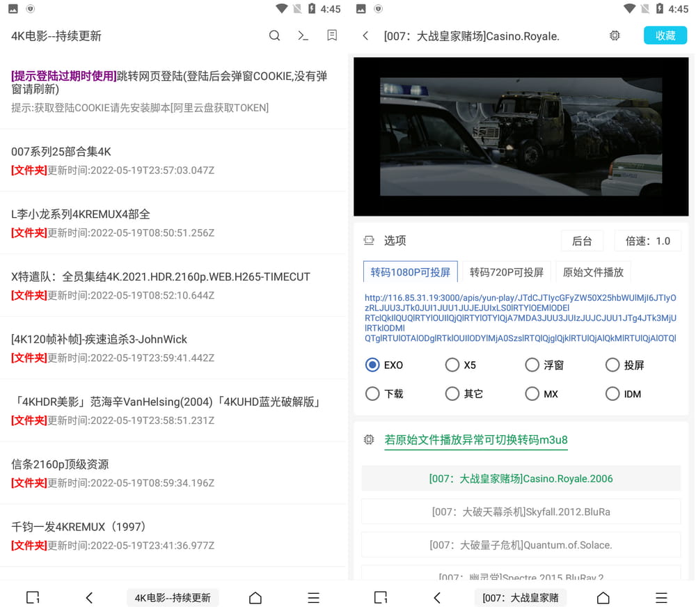Tap the window tabs icon at bottom-left
The width and height of the screenshot is (696, 616).
[32, 598]
